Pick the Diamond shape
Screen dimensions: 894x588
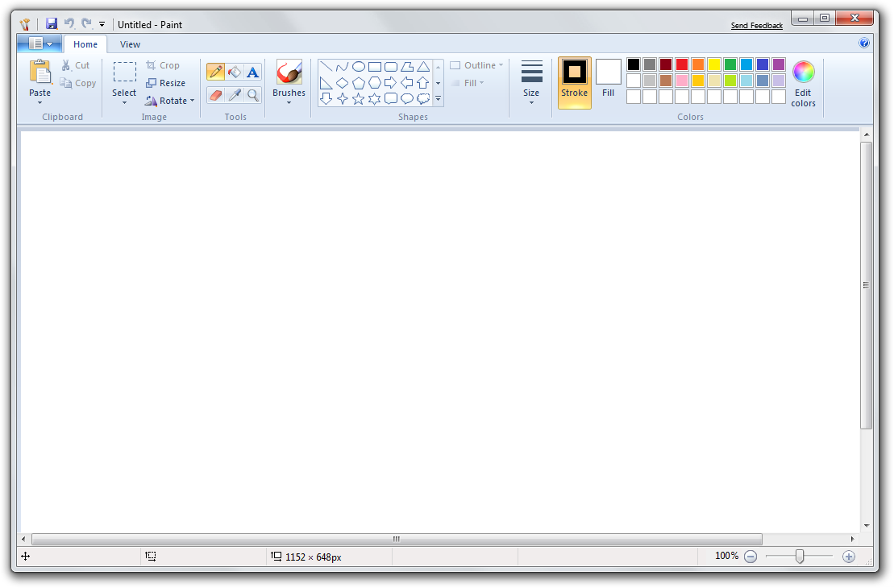point(342,83)
